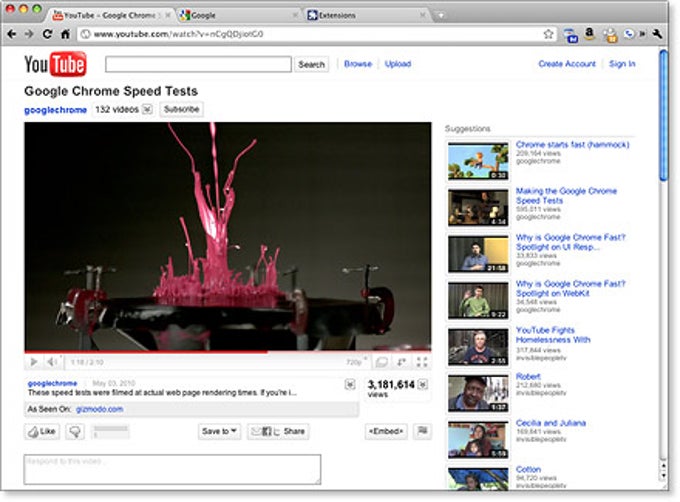Switch to the Extensions tab

click(365, 15)
